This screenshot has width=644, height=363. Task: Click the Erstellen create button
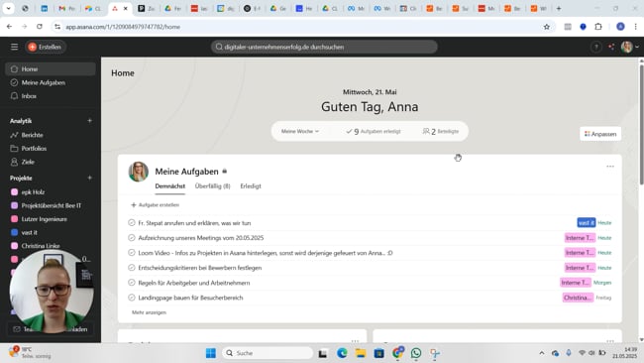[46, 47]
